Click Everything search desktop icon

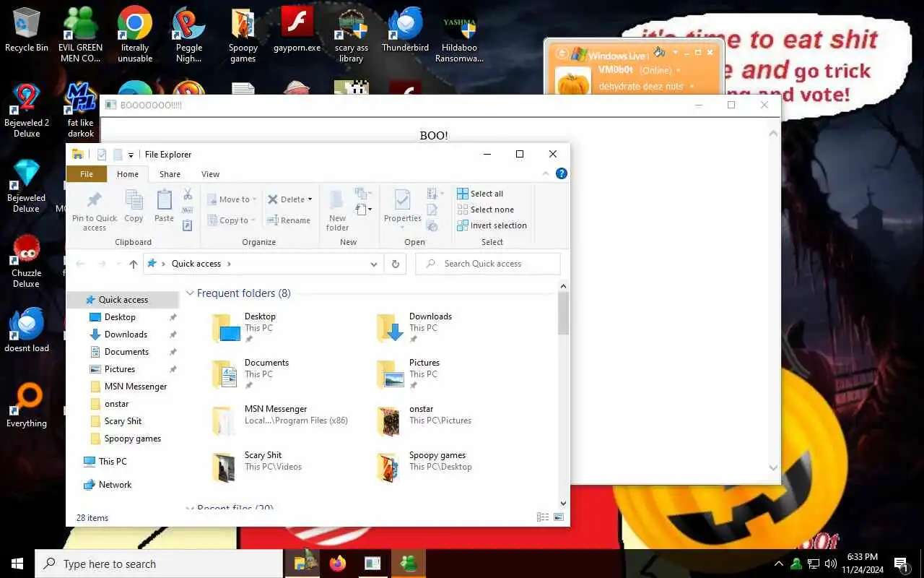pyautogui.click(x=27, y=406)
